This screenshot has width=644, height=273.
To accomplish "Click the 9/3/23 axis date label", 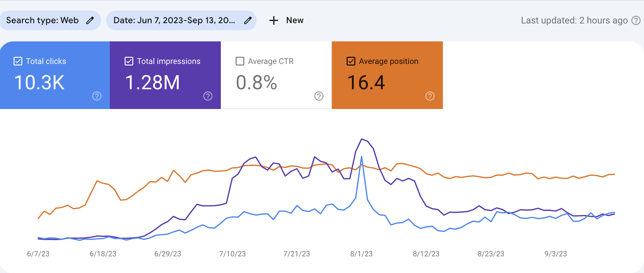I will tap(556, 254).
